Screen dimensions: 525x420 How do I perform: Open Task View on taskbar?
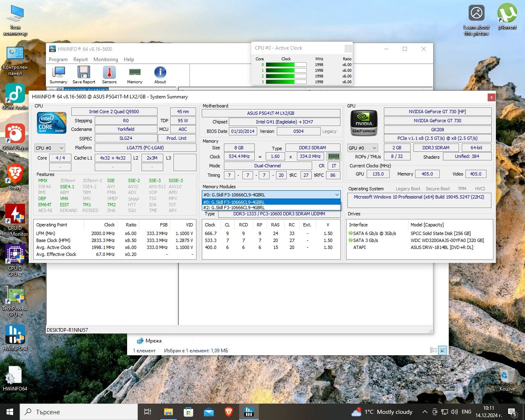pyautogui.click(x=148, y=412)
